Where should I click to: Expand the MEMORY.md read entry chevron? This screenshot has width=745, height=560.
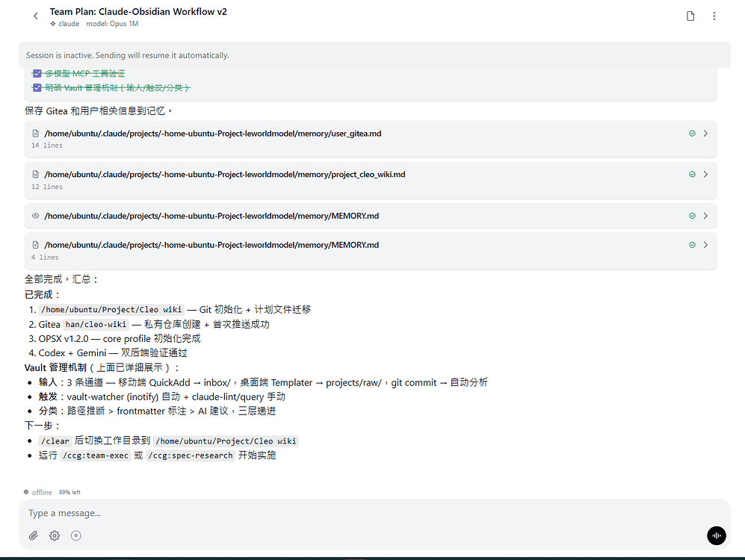pos(705,216)
